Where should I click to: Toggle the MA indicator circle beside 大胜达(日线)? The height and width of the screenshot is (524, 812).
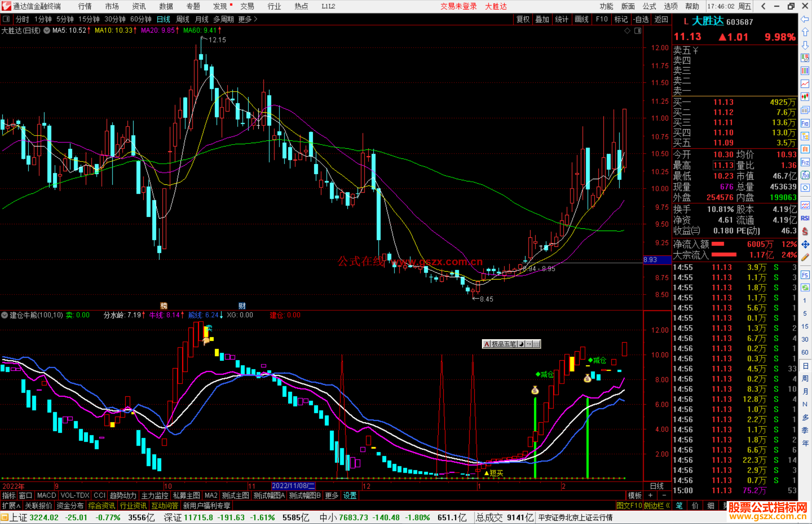coord(47,30)
